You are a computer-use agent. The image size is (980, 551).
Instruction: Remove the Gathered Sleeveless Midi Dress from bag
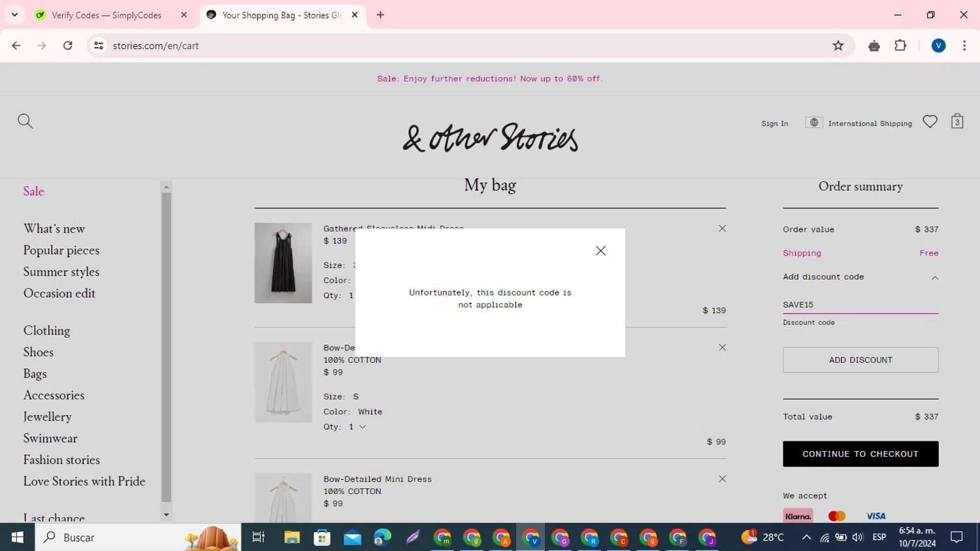tap(722, 228)
